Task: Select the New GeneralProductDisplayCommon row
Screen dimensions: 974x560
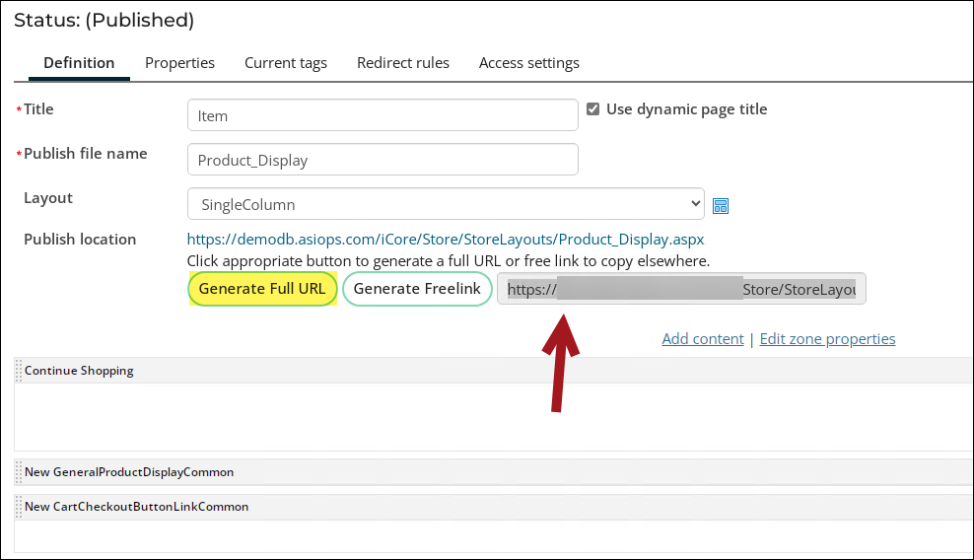Action: coord(493,472)
